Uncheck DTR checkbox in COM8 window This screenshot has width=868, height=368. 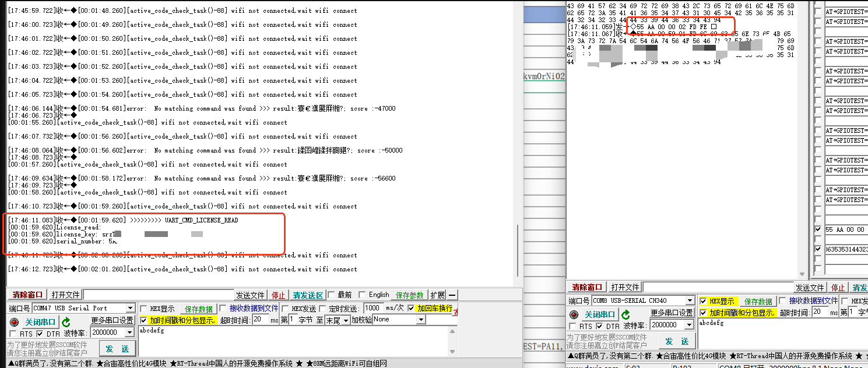599,327
